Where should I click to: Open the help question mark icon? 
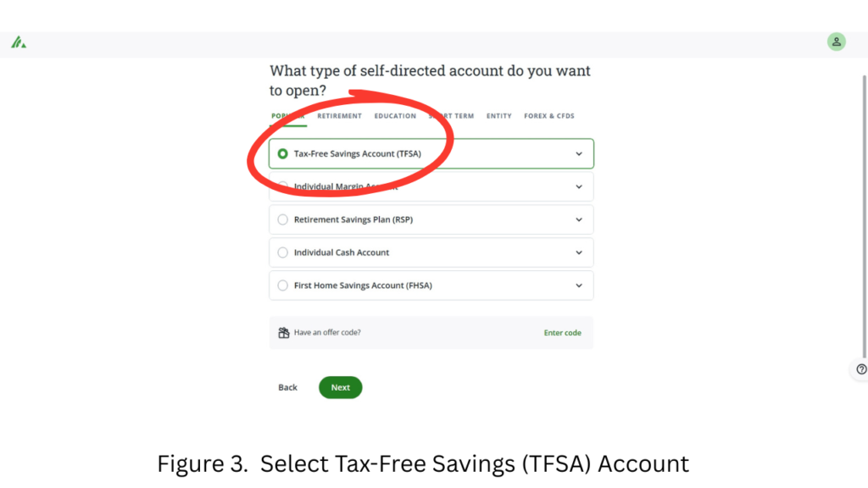pos(860,369)
